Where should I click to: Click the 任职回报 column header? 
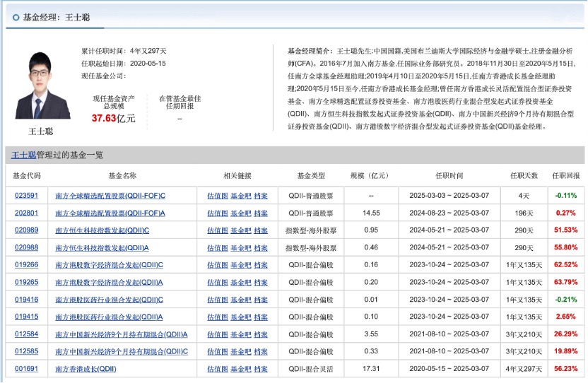pos(566,175)
